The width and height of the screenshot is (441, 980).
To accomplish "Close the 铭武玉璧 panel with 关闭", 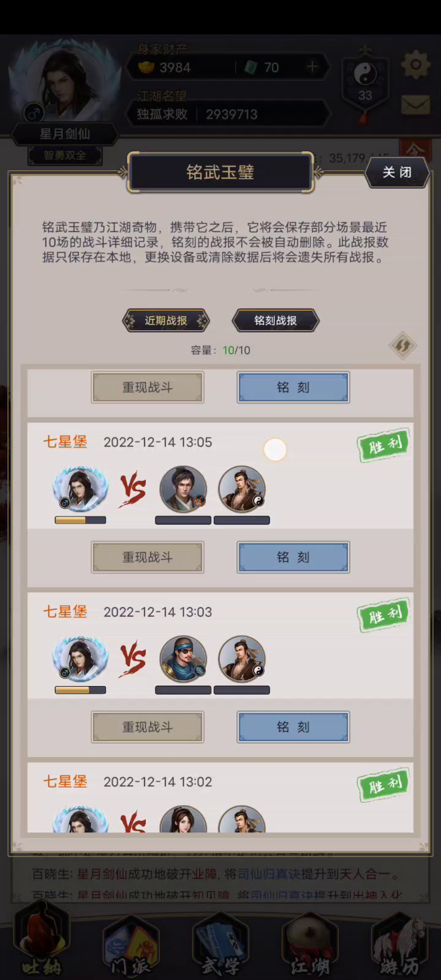I will click(x=397, y=172).
